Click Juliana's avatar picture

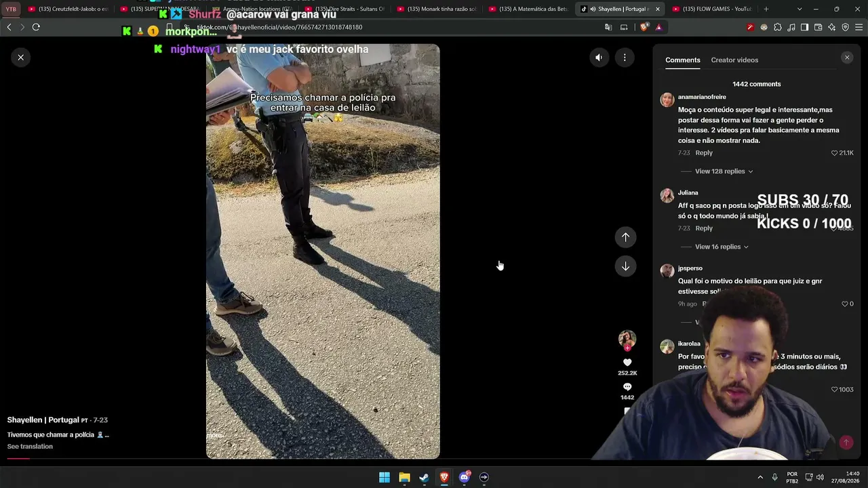click(667, 196)
